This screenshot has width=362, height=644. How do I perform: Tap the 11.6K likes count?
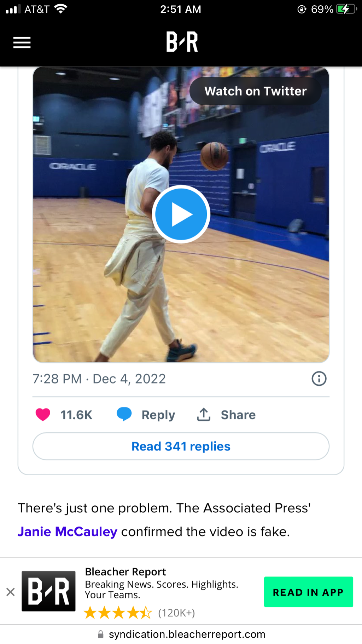(x=76, y=415)
